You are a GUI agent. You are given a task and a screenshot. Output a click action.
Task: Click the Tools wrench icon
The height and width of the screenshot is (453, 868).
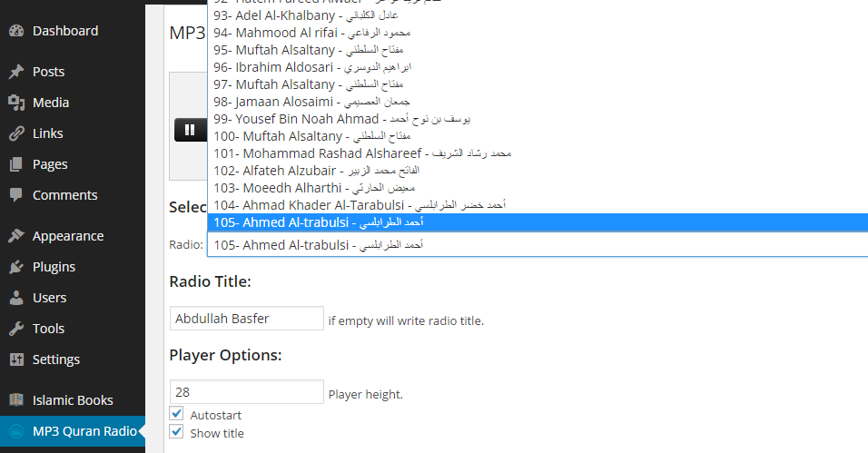(x=16, y=329)
